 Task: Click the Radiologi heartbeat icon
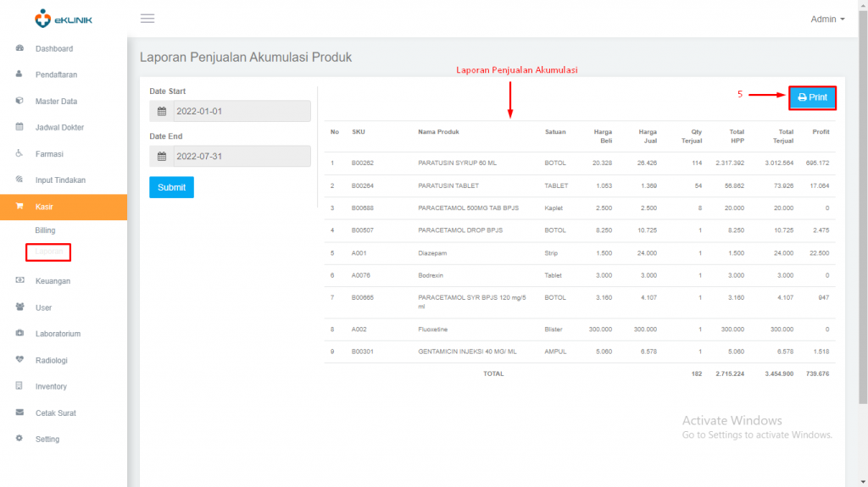[x=19, y=360]
